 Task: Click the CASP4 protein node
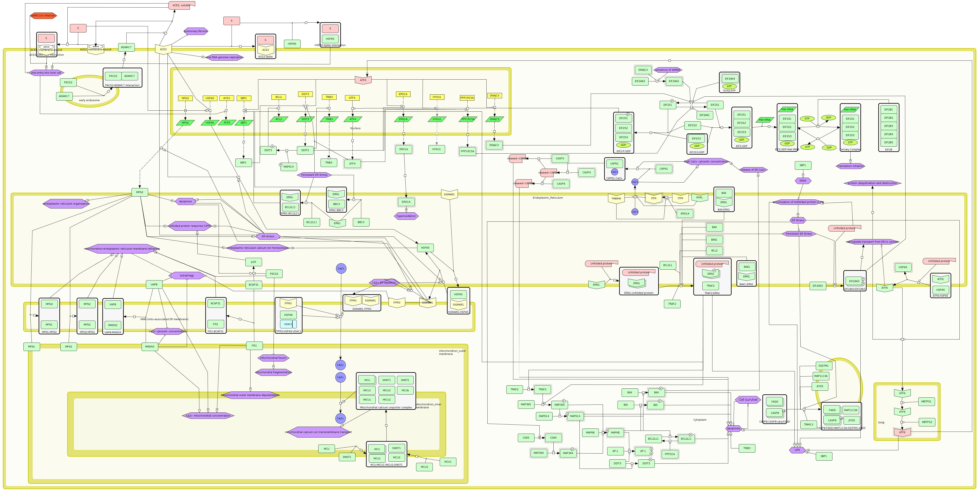[587, 173]
